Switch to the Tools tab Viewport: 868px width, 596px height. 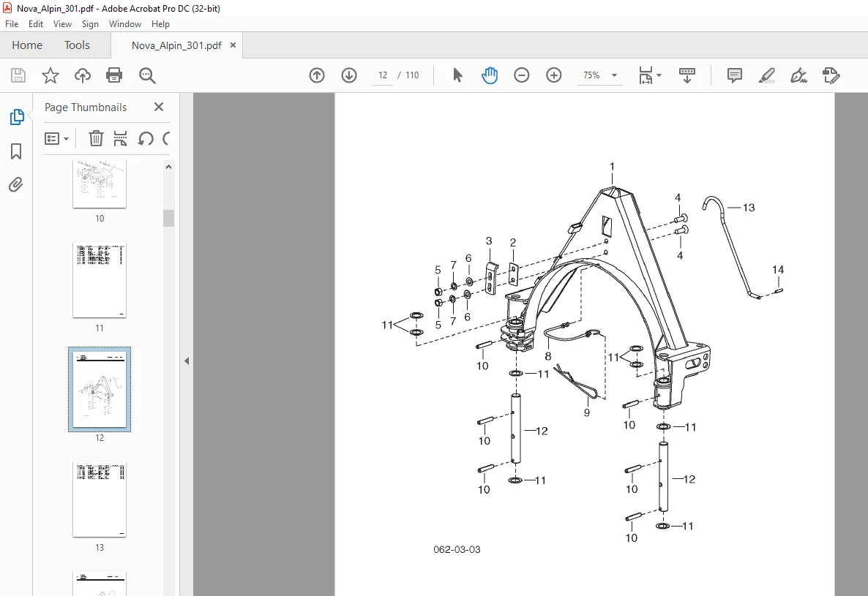coord(77,45)
